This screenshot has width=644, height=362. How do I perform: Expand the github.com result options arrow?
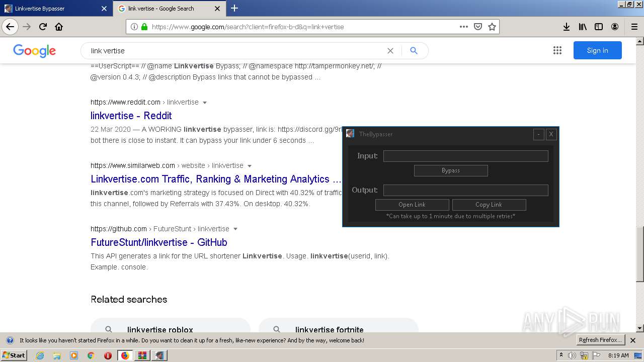235,229
